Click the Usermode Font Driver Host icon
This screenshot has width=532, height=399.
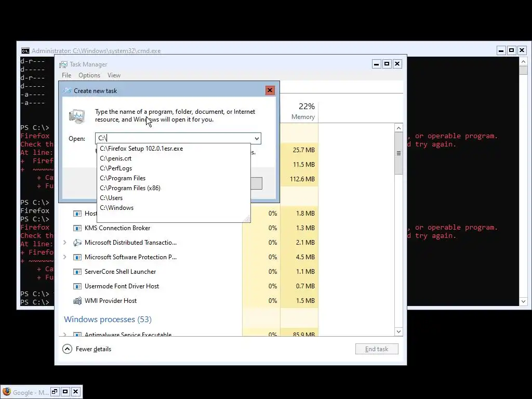[77, 286]
